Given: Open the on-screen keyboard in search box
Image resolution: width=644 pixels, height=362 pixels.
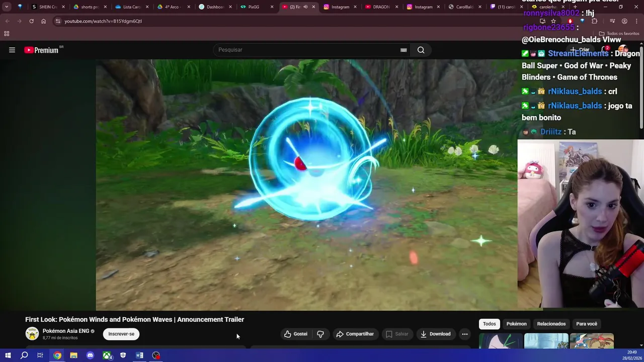Looking at the screenshot, I should click(404, 50).
